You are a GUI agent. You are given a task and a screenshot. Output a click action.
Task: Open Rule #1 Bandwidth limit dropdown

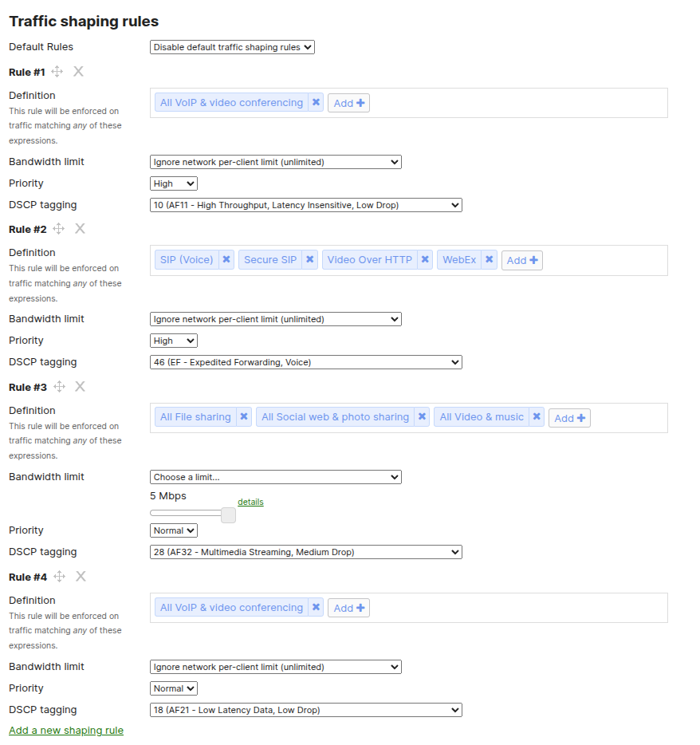(x=275, y=162)
